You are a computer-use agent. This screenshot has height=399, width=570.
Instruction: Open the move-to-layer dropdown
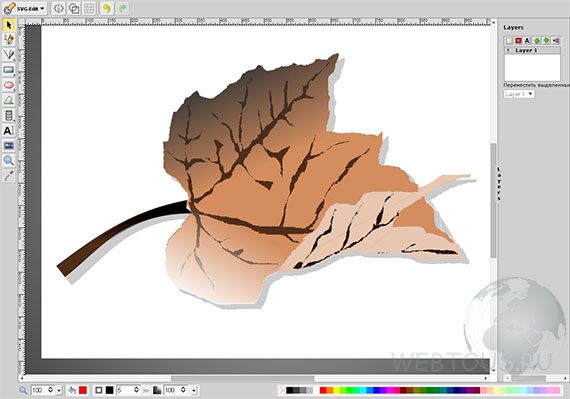coord(519,94)
